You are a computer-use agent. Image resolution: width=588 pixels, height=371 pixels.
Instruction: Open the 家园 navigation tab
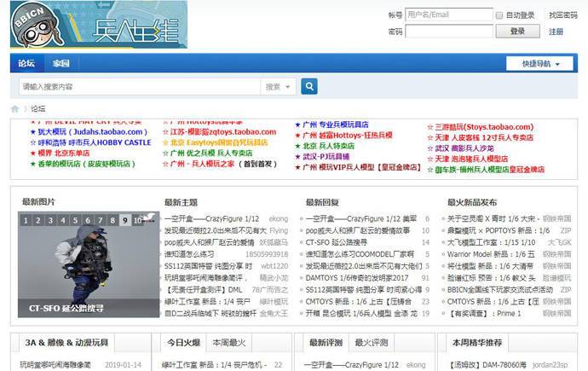61,63
